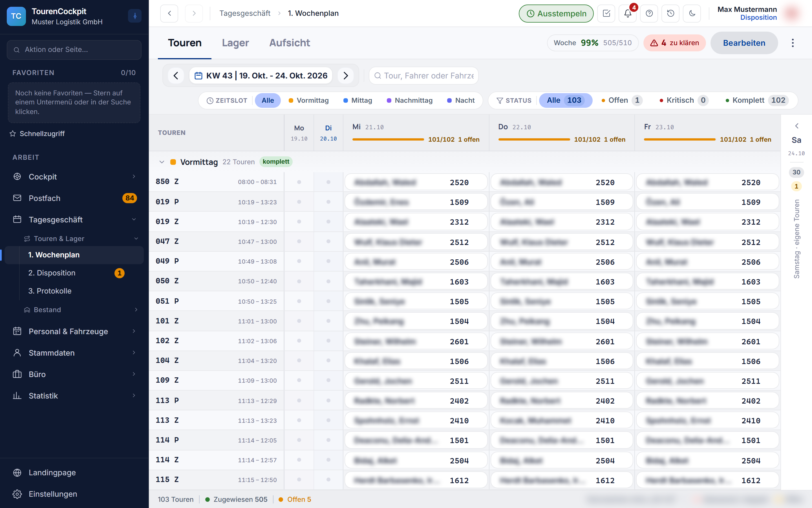Click the Schnellzugriff star entry
The width and height of the screenshot is (812, 508).
(x=37, y=134)
